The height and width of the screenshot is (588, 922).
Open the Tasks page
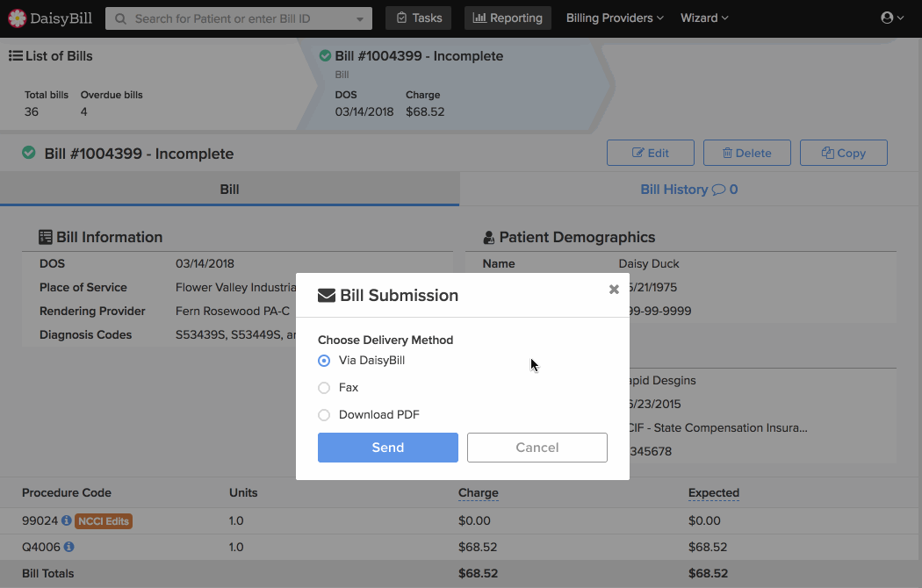419,18
